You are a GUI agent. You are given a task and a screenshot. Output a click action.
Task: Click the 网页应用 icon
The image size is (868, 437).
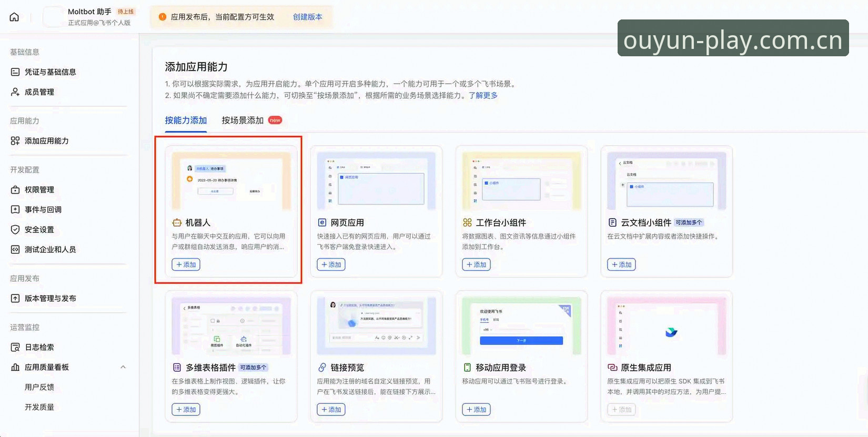pyautogui.click(x=322, y=223)
